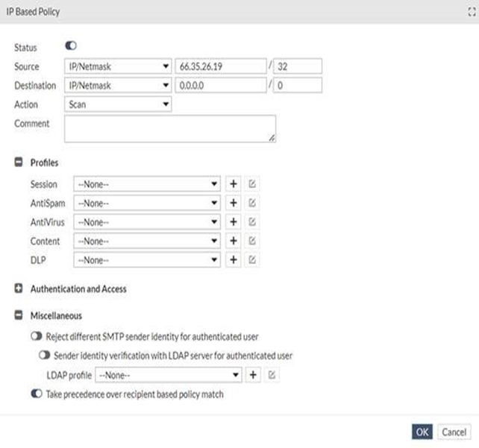Click the Cancel button

(x=454, y=432)
